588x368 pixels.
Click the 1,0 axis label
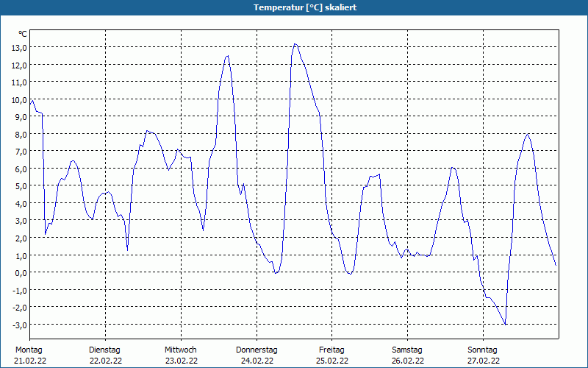tap(21, 255)
